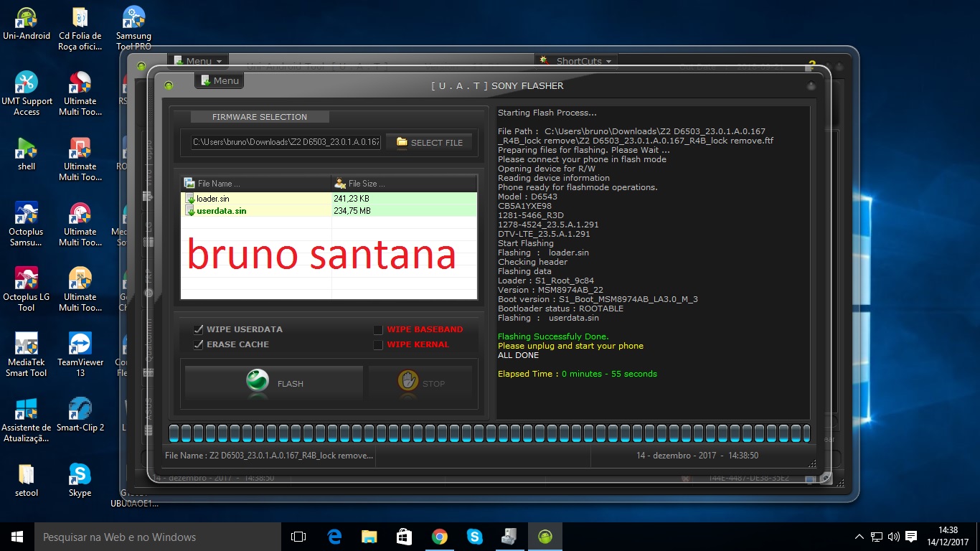Click the flash progress bar
Viewport: 980px width, 551px height.
tap(490, 433)
